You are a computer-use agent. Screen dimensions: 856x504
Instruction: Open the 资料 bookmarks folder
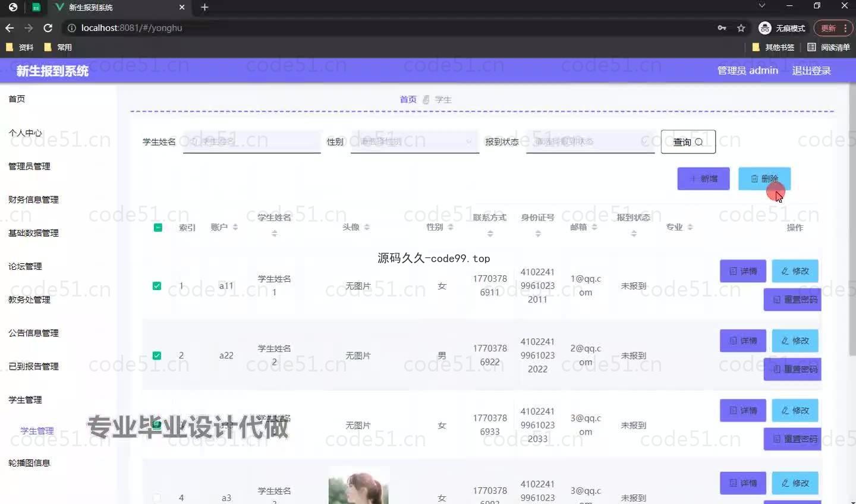pos(20,47)
